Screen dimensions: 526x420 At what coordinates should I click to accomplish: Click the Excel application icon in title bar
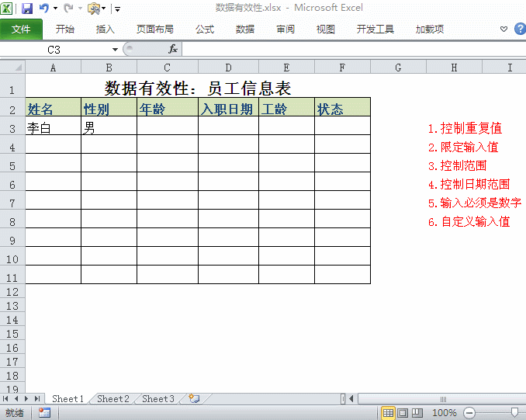(6, 8)
